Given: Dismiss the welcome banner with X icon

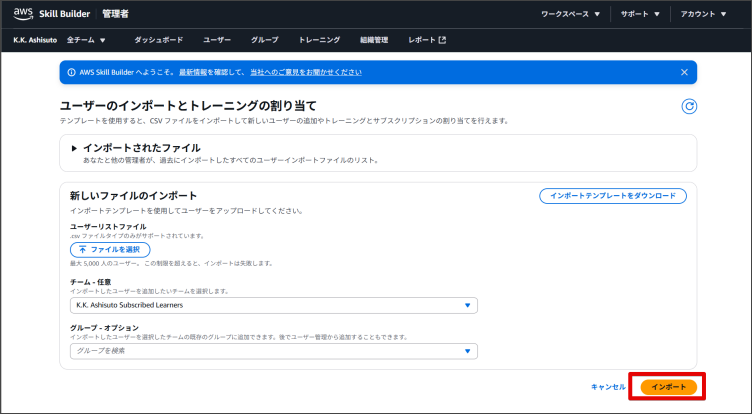Looking at the screenshot, I should tap(684, 72).
